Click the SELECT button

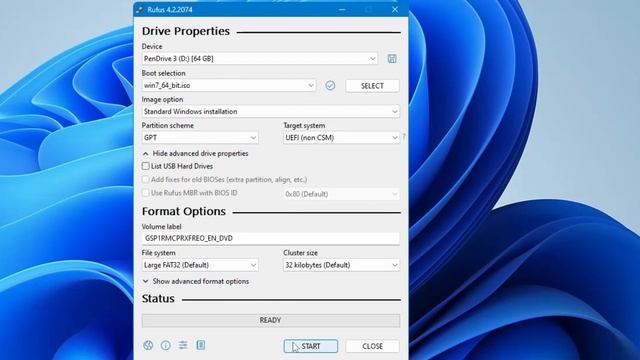click(x=372, y=86)
